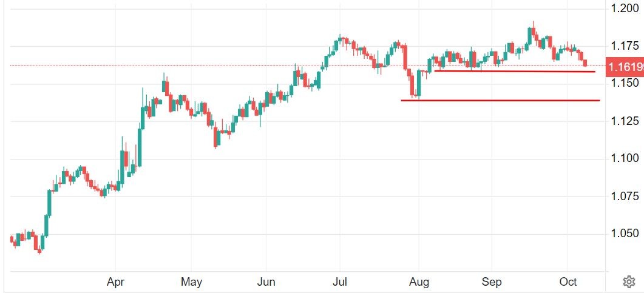
Task: Click the dotted red current price line
Action: coord(182,66)
